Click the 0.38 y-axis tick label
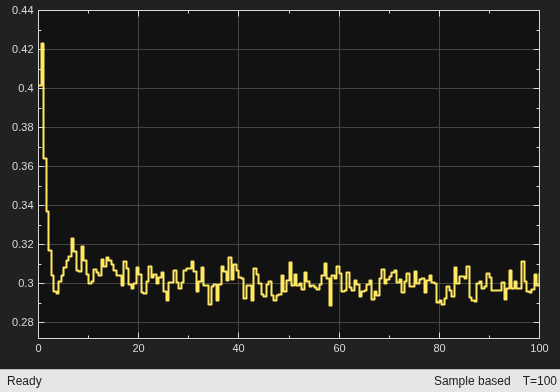Image resolution: width=560 pixels, height=392 pixels. coord(23,127)
